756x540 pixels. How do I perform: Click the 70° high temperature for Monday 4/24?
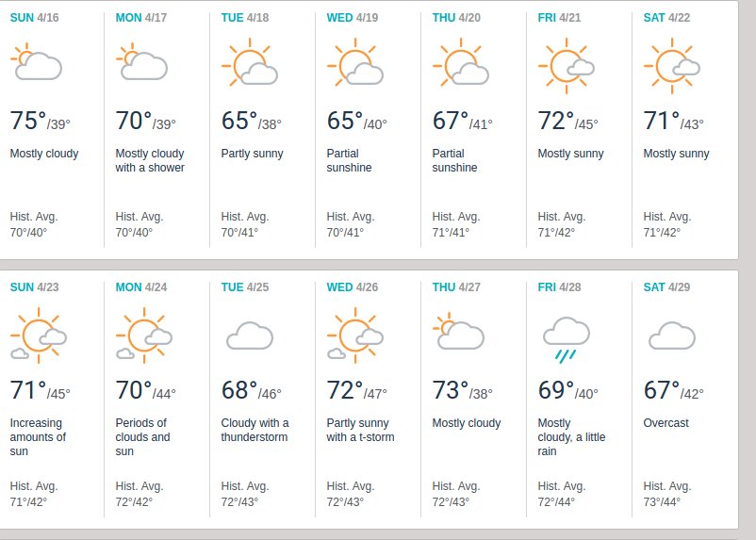134,390
